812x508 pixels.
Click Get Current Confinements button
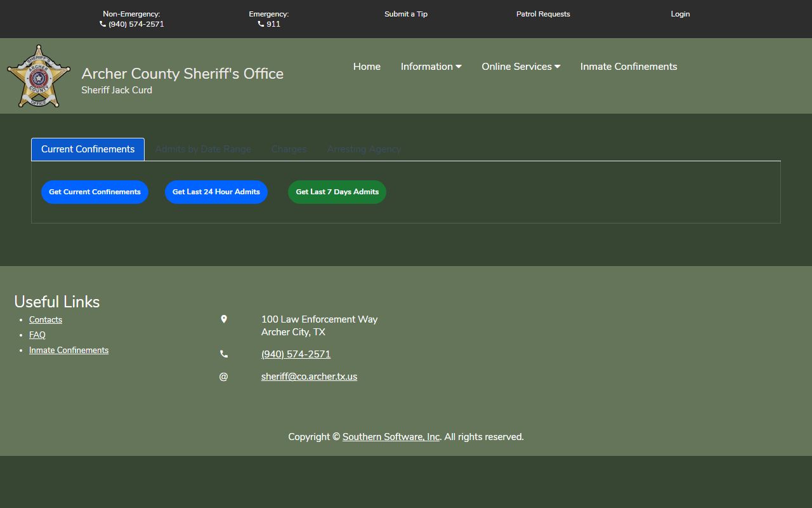coord(95,192)
